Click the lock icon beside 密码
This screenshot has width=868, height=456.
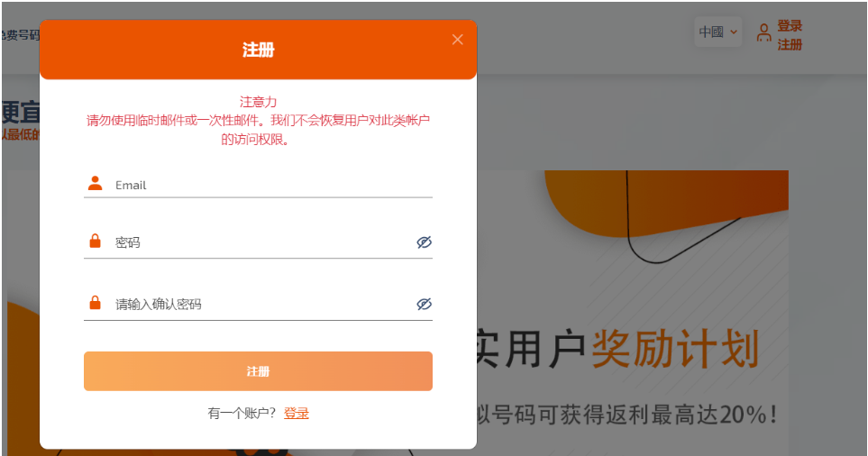coord(95,242)
